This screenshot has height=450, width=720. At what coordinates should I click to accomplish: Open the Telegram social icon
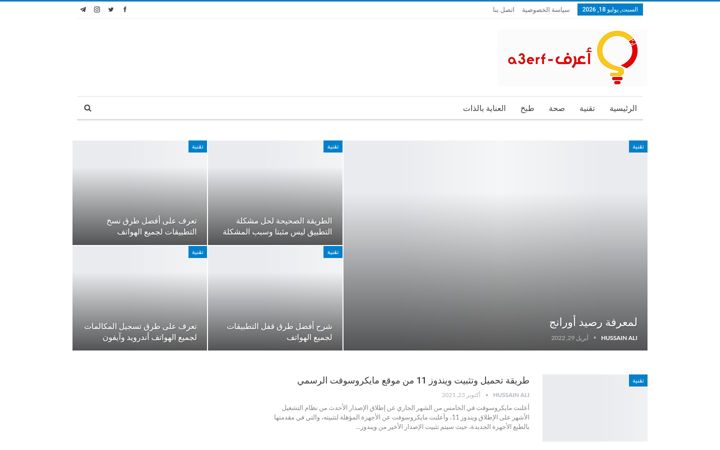[x=83, y=10]
